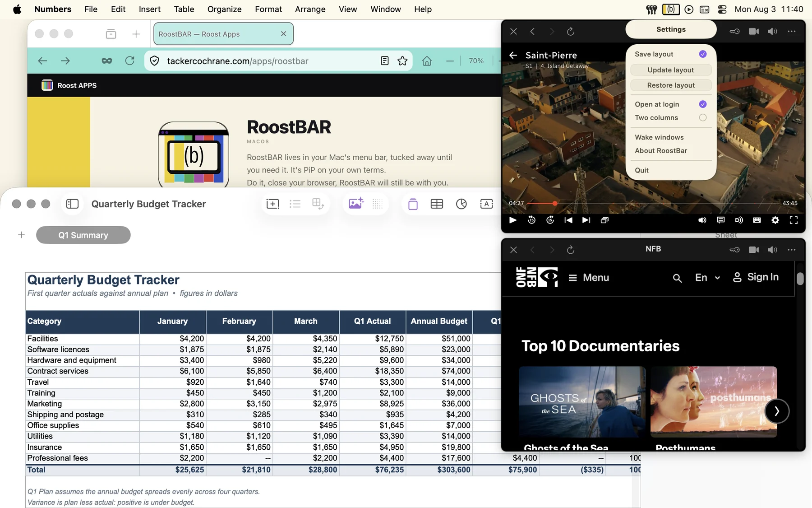Viewport: 812px width, 508px height.
Task: Insert a text box from the Numbers toolbar
Action: point(486,204)
